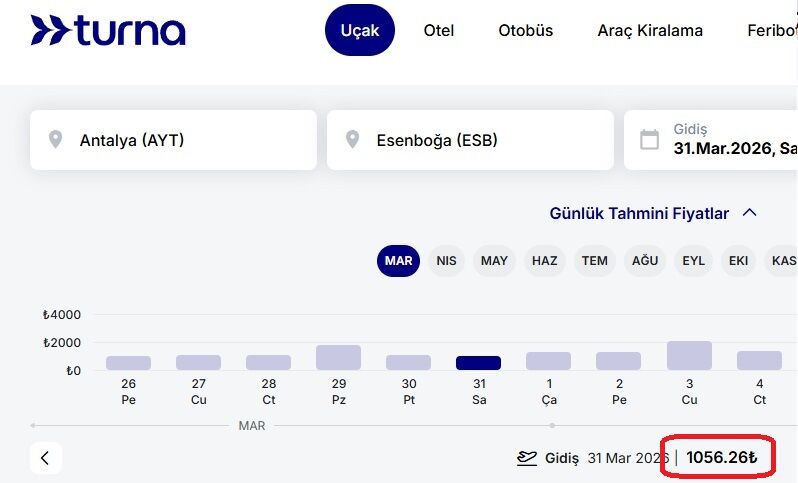Choose the TEM month chip

click(594, 261)
